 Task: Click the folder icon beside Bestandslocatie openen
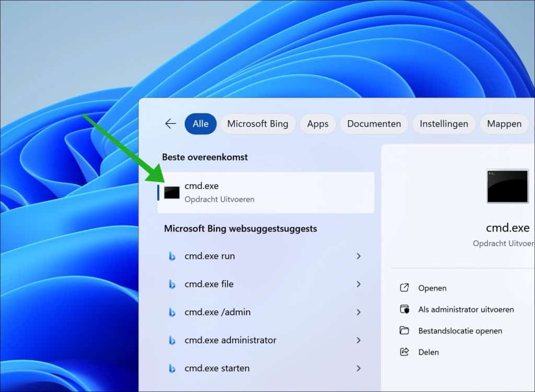coord(404,330)
